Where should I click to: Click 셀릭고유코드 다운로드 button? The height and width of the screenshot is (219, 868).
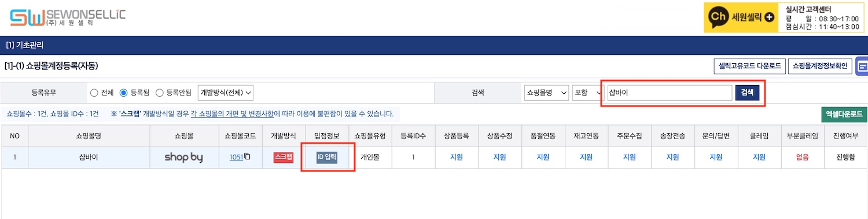tap(749, 66)
